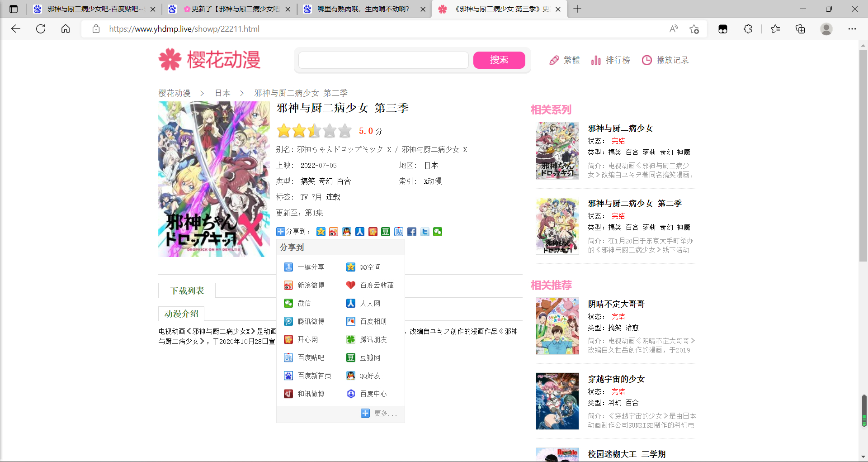This screenshot has width=868, height=462.
Task: Share via Twitter icon
Action: coord(425,232)
